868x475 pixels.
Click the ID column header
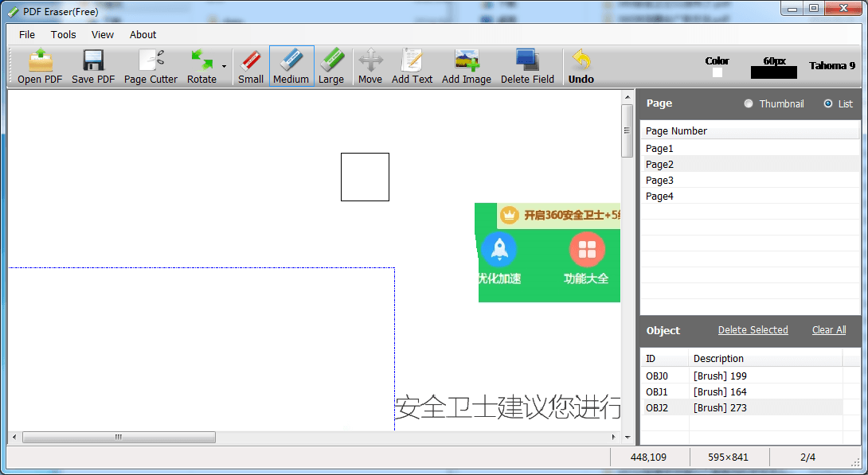[665, 358]
